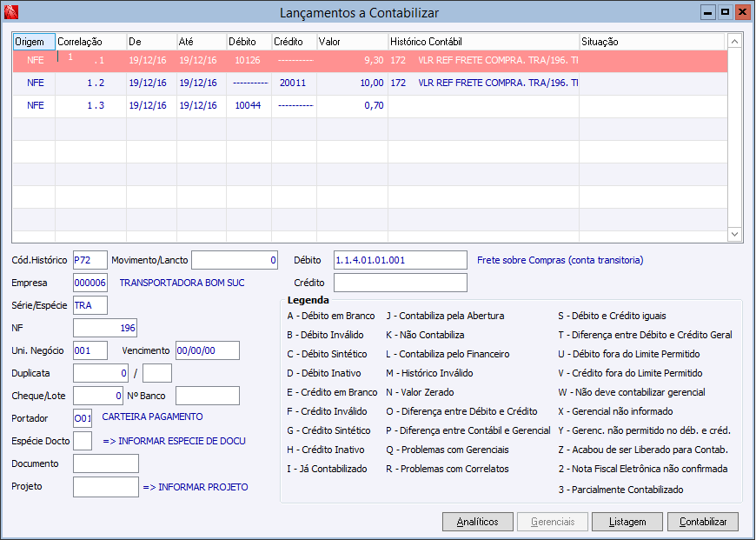This screenshot has height=540, width=756.
Task: Close the Lançamentos a Contabilizar window
Action: point(741,12)
